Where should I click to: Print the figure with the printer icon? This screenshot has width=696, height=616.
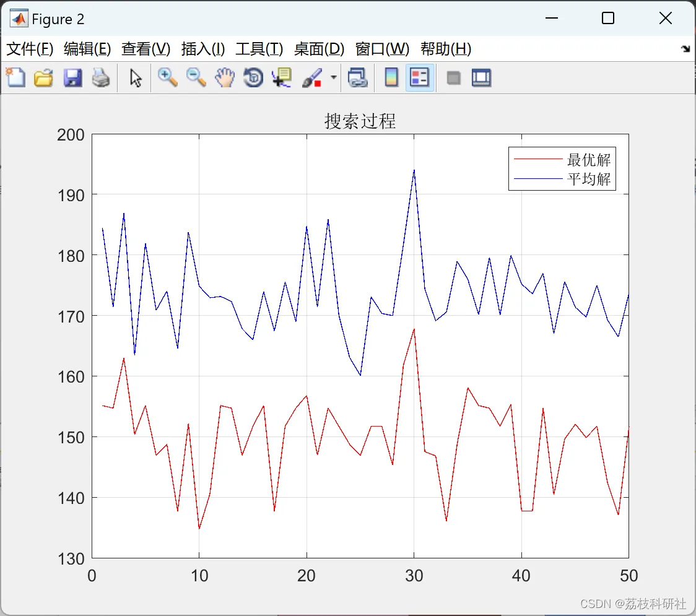point(101,77)
